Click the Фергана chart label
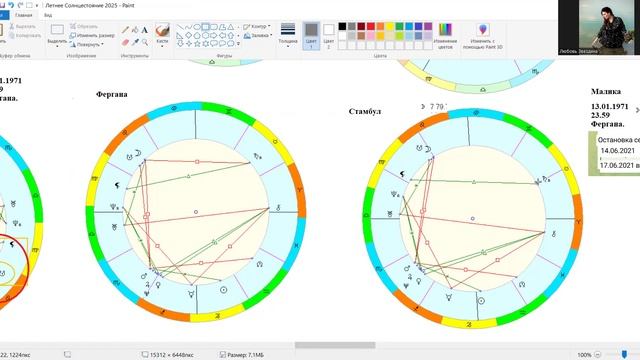The height and width of the screenshot is (360, 640). click(112, 94)
